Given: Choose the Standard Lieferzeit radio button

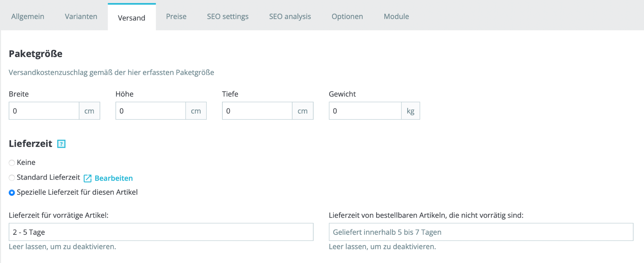Looking at the screenshot, I should click(12, 178).
